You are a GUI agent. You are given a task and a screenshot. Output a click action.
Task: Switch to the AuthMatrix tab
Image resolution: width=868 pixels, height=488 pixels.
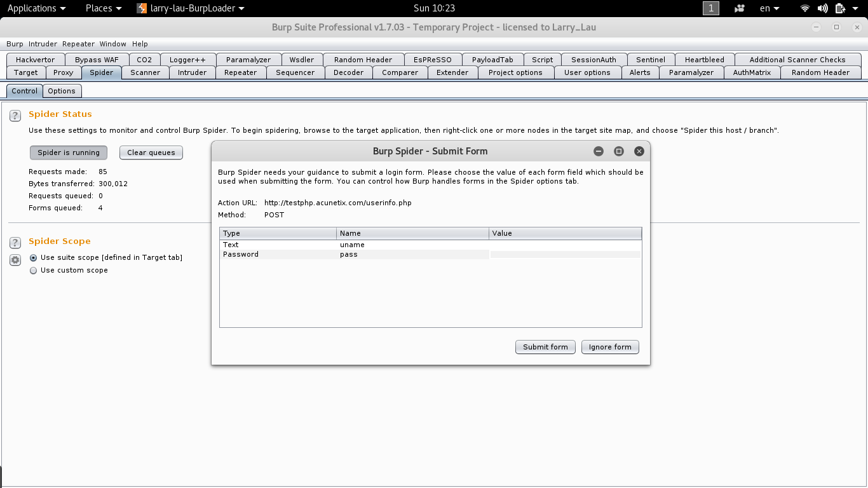pos(752,72)
